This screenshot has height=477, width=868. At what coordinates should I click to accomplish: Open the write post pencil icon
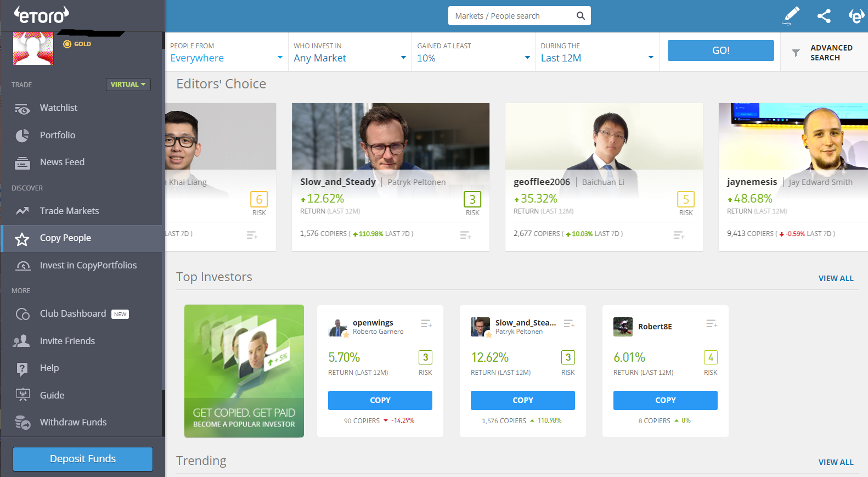[791, 15]
